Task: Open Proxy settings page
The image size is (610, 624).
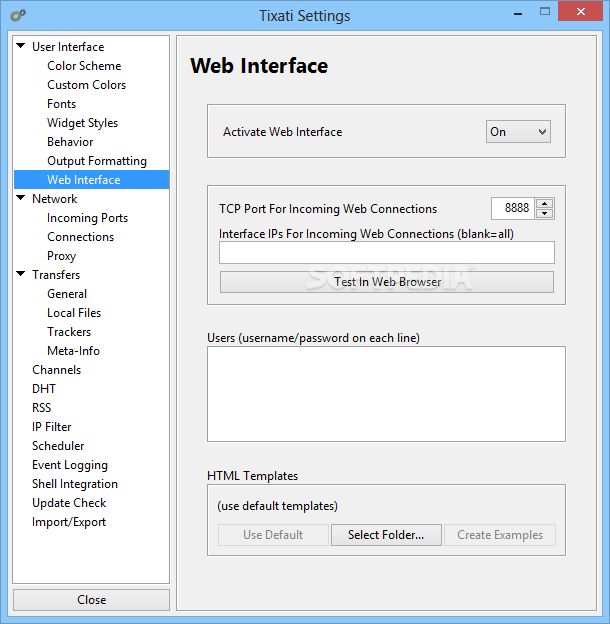Action: (x=61, y=256)
